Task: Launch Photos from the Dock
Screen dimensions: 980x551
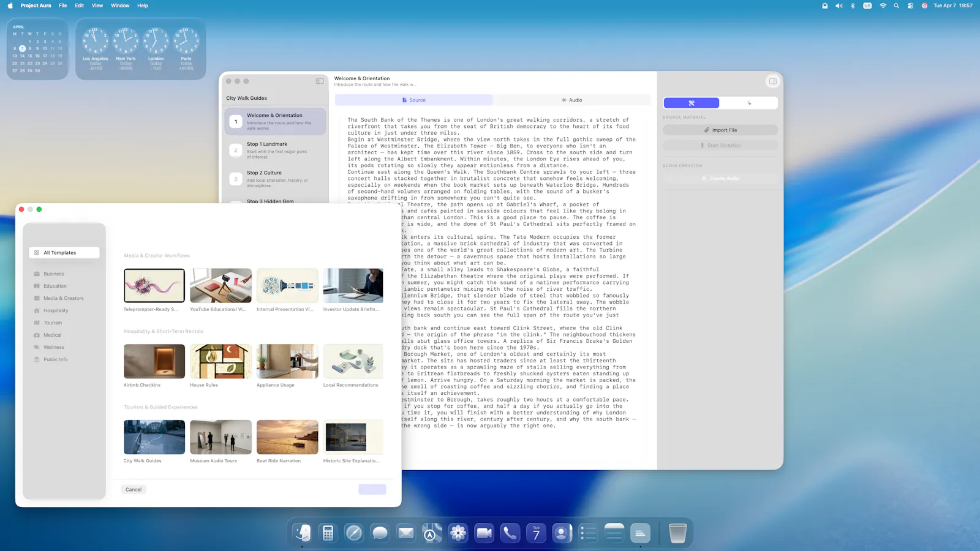Action: tap(458, 533)
